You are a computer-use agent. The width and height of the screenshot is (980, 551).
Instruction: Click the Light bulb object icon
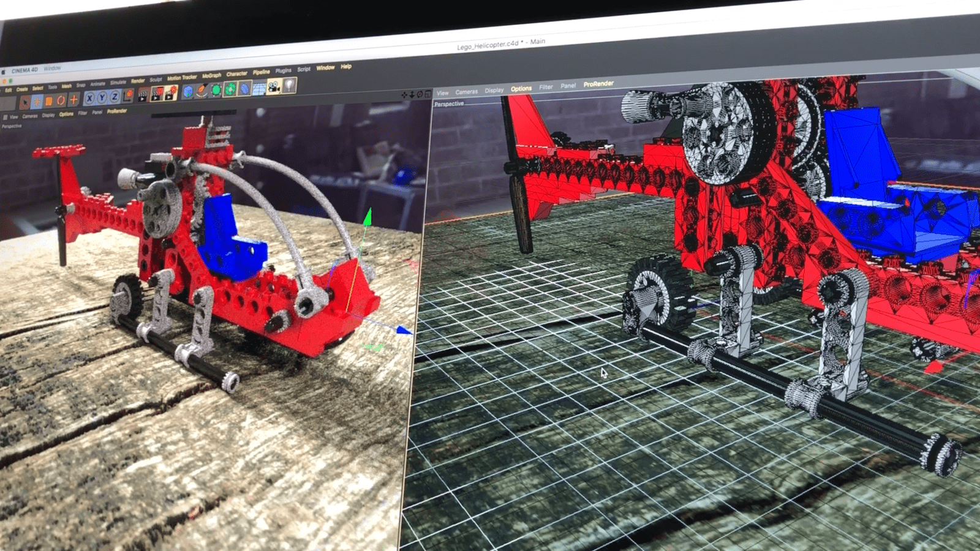pyautogui.click(x=289, y=86)
